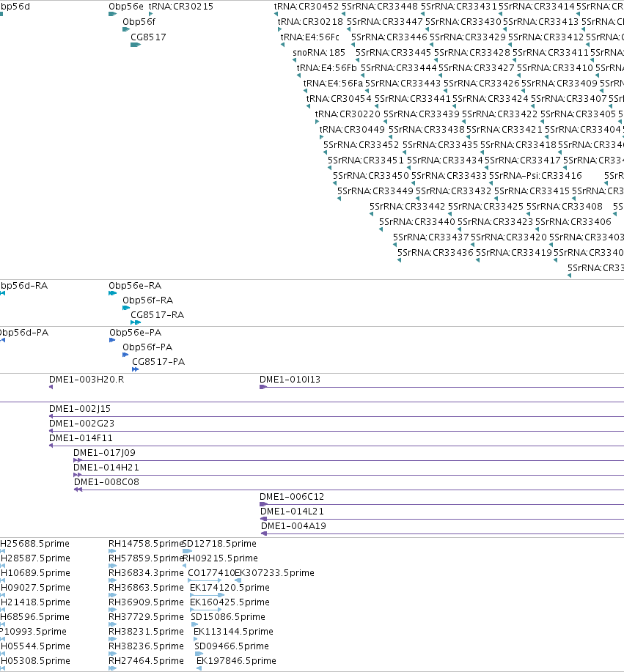This screenshot has width=624, height=672.
Task: Click the Obp56f gene label
Action: pos(139,22)
